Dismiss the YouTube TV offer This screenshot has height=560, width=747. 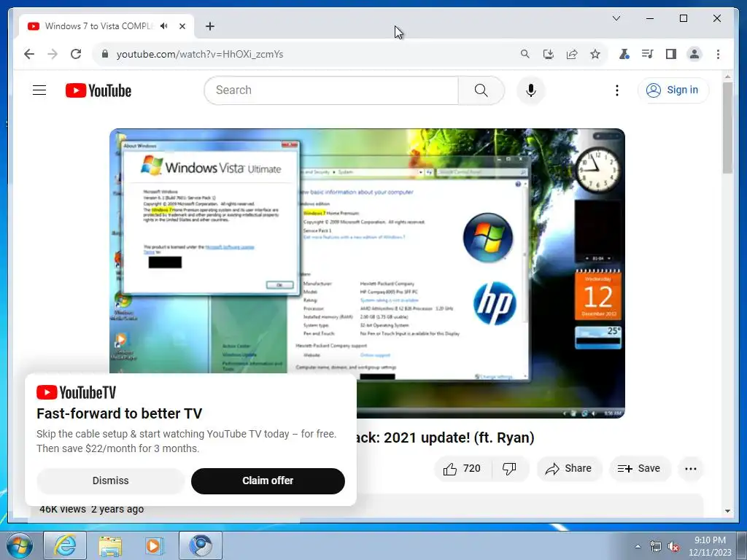[111, 481]
